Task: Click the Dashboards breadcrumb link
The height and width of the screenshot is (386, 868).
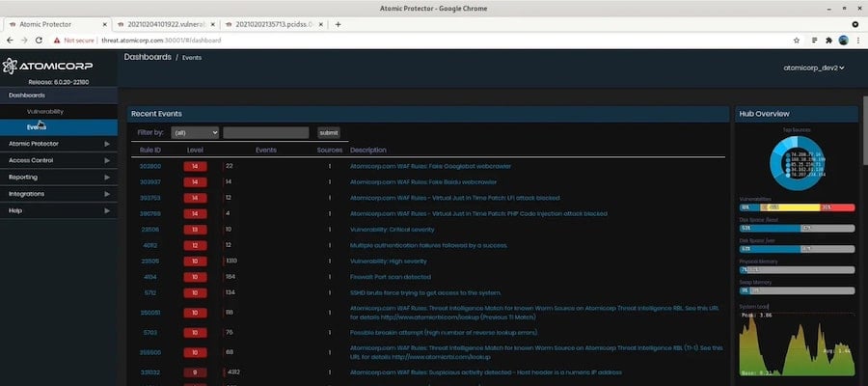Action: (148, 57)
